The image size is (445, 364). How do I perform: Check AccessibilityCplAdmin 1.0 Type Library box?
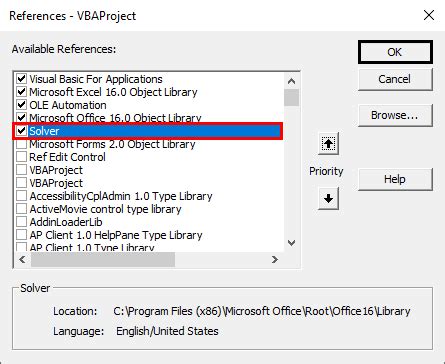[22, 196]
